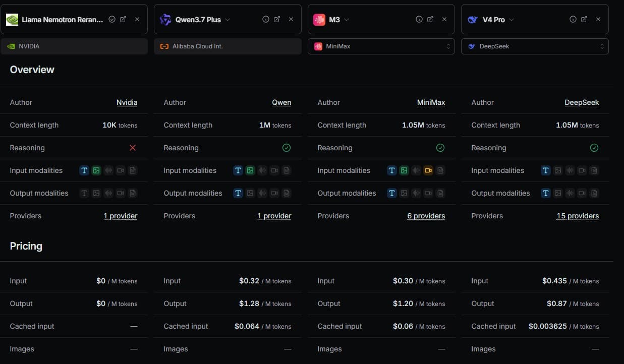624x364 pixels.
Task: Click the info icon on the M3 card
Action: point(419,19)
